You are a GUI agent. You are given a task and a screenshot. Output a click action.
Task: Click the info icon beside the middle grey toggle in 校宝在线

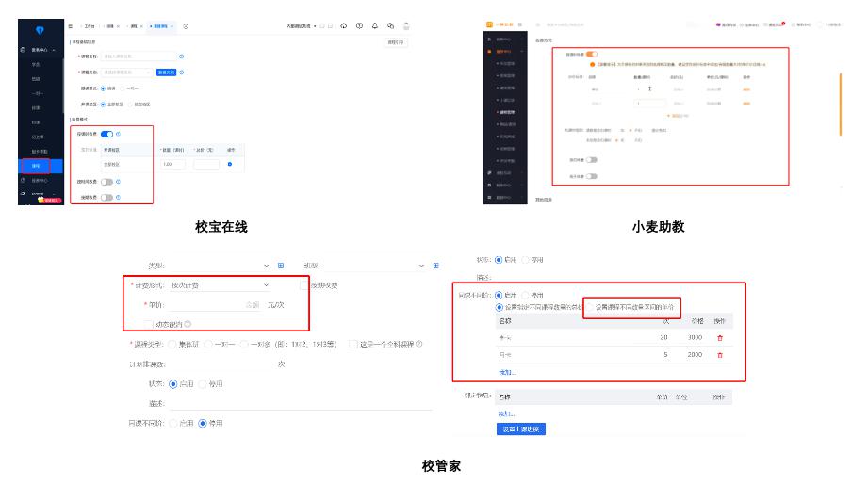pos(118,182)
